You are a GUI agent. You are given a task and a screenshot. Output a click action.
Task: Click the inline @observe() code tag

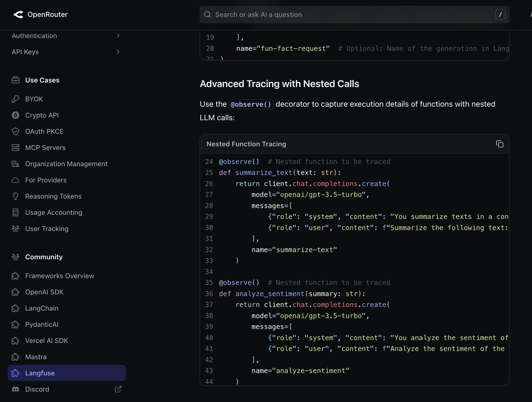click(x=251, y=104)
